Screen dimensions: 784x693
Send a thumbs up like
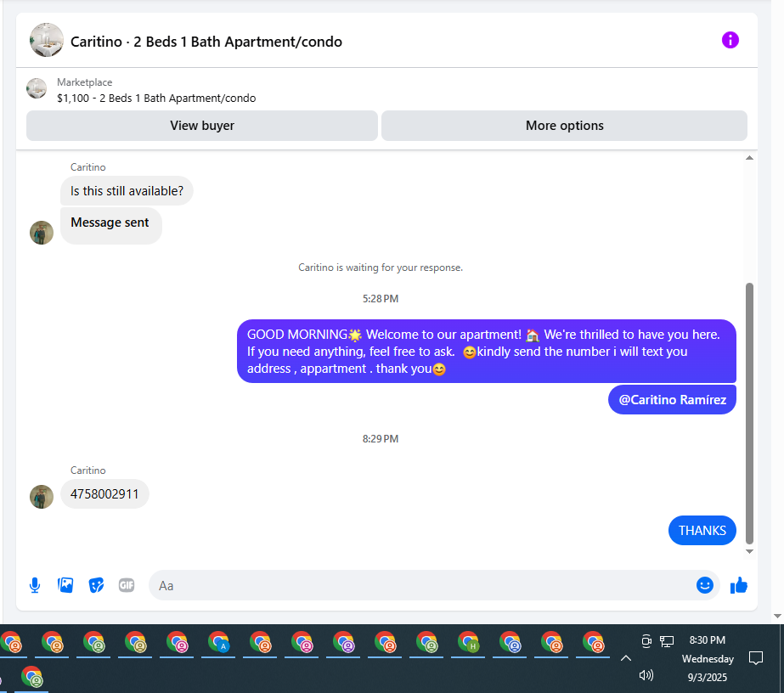(x=738, y=585)
